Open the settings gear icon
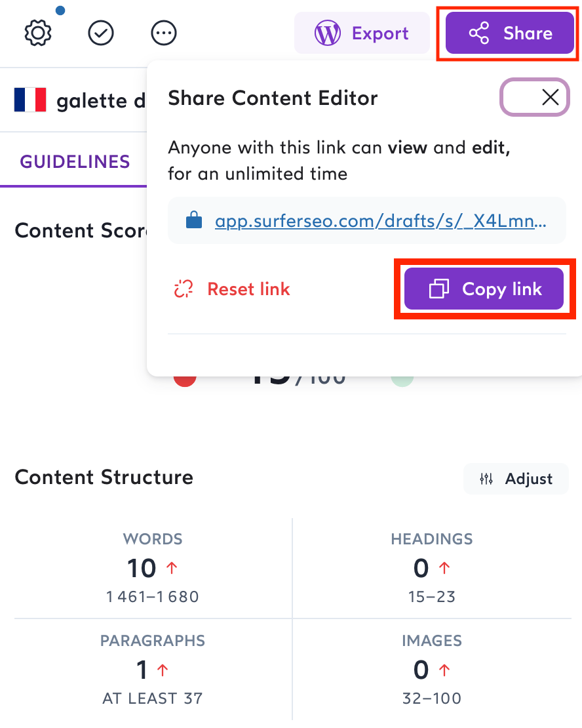Viewport: 582px width, 728px height. point(38,33)
